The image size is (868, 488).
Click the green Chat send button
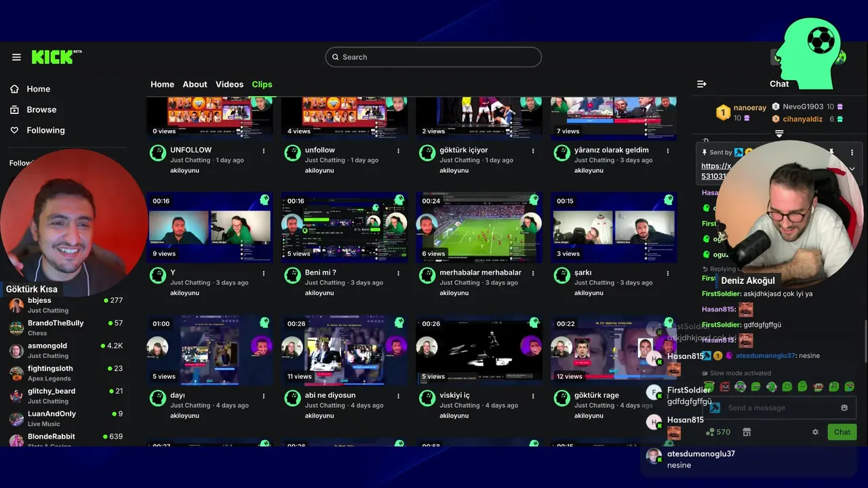pos(842,432)
